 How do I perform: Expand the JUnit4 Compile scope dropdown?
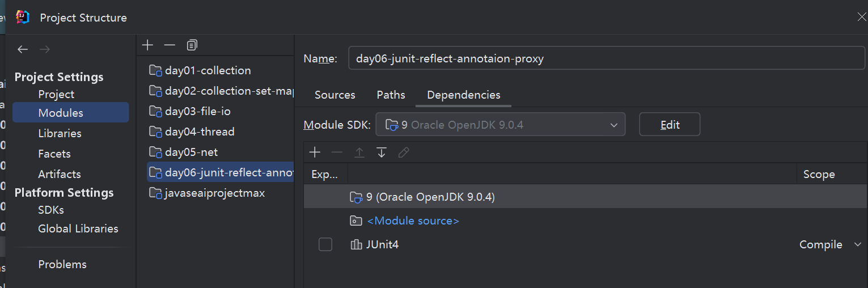[857, 244]
